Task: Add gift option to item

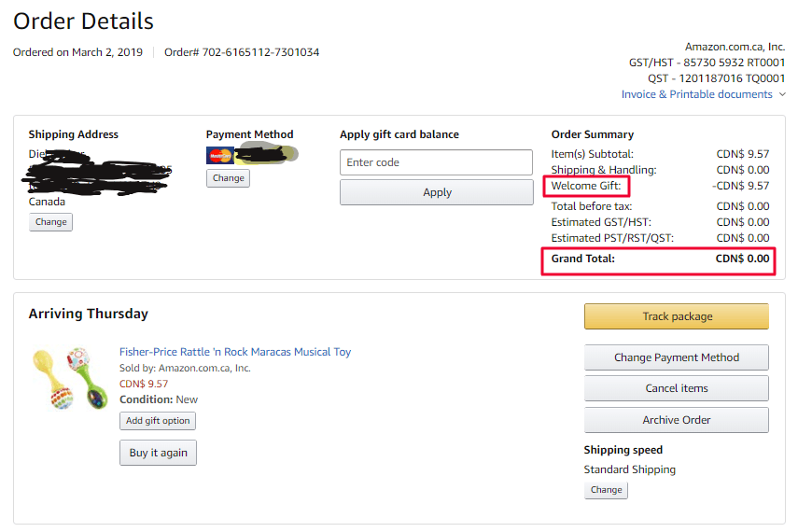Action: coord(158,421)
